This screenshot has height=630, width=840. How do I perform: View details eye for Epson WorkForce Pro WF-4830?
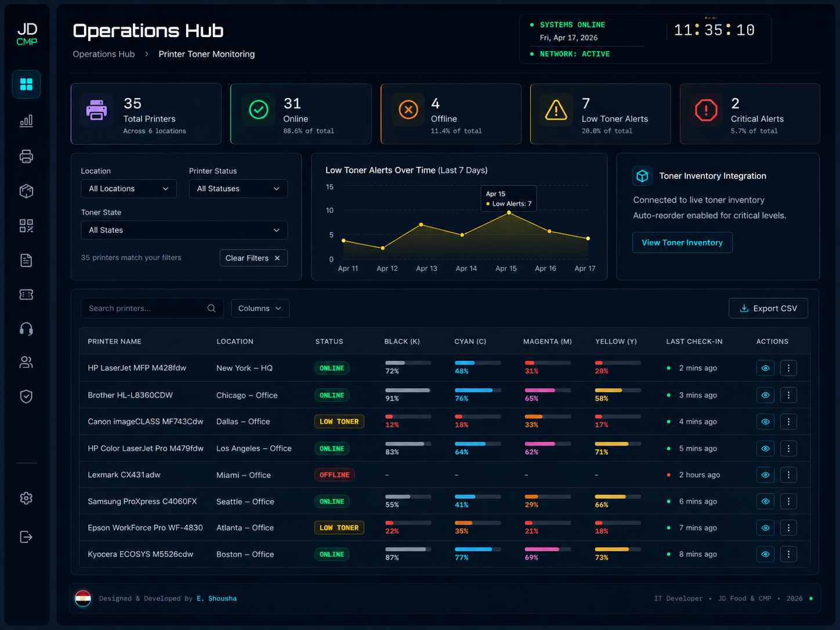point(766,528)
